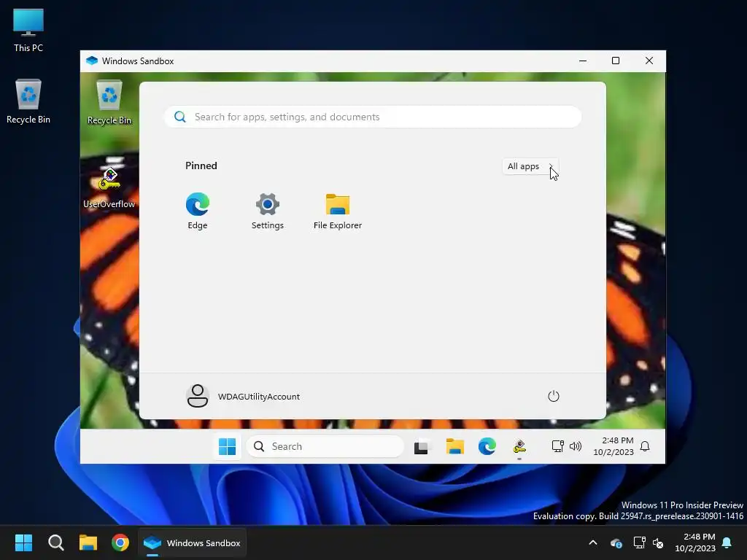Open Sandbox notifications bell
747x560 pixels.
click(645, 446)
